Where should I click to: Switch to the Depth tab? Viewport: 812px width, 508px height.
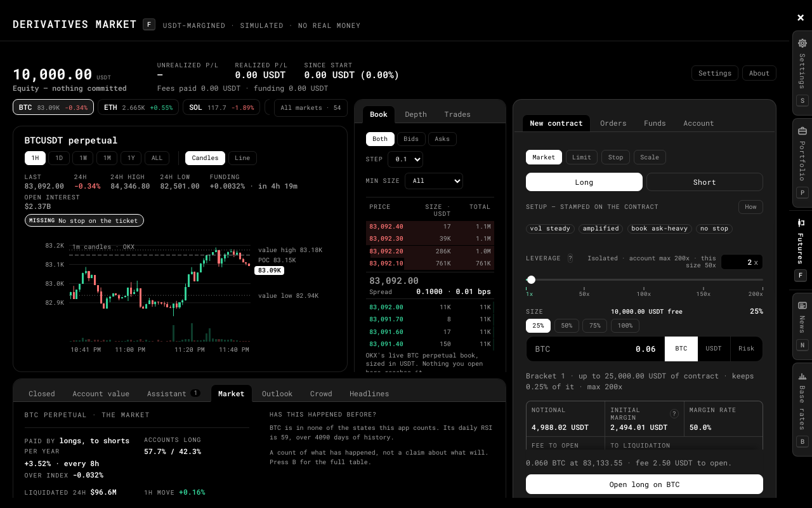pyautogui.click(x=416, y=114)
